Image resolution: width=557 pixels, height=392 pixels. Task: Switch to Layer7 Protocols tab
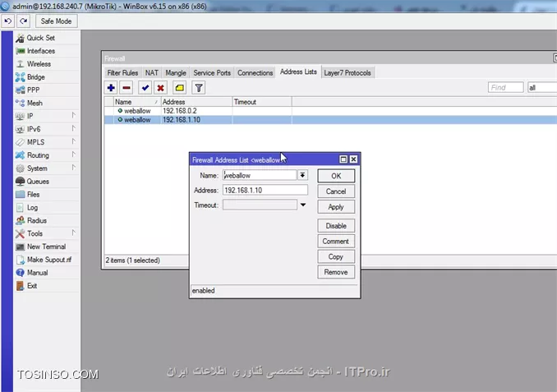(x=348, y=73)
